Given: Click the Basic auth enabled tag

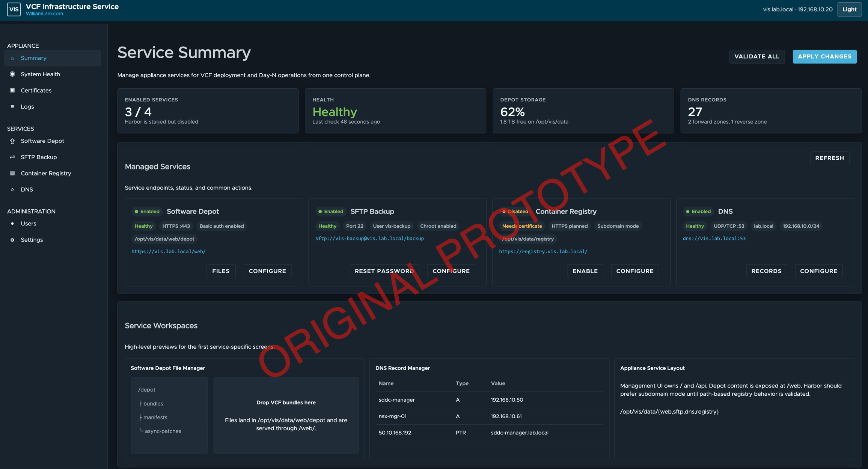Looking at the screenshot, I should coord(222,226).
